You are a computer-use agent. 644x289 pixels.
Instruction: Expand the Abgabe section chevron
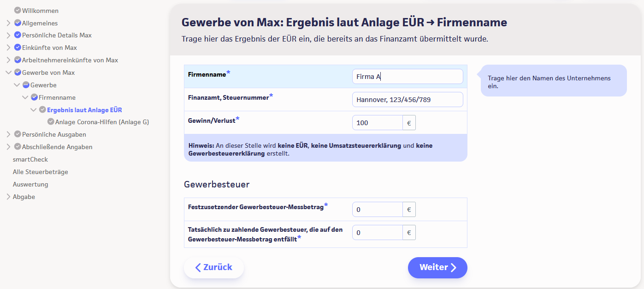[8, 197]
